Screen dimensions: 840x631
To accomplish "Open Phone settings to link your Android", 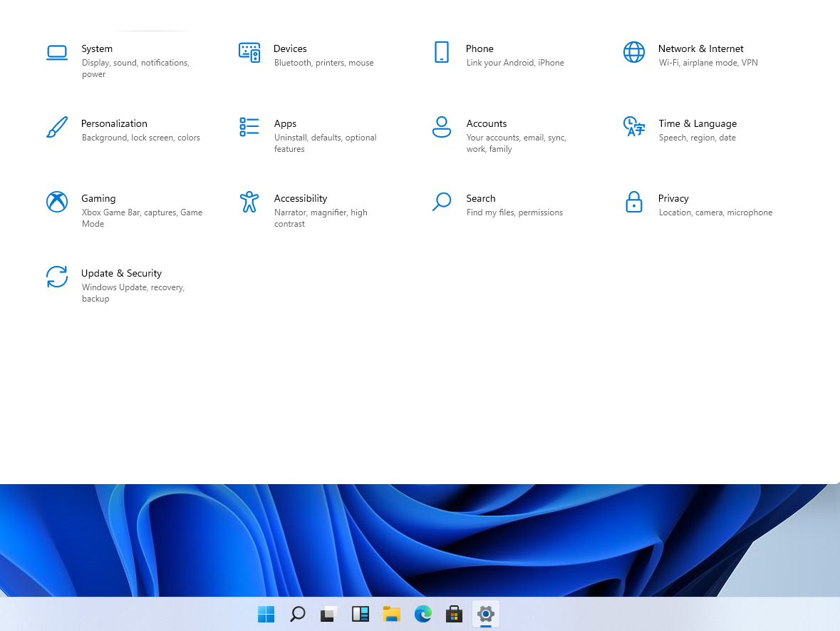I will tap(479, 48).
